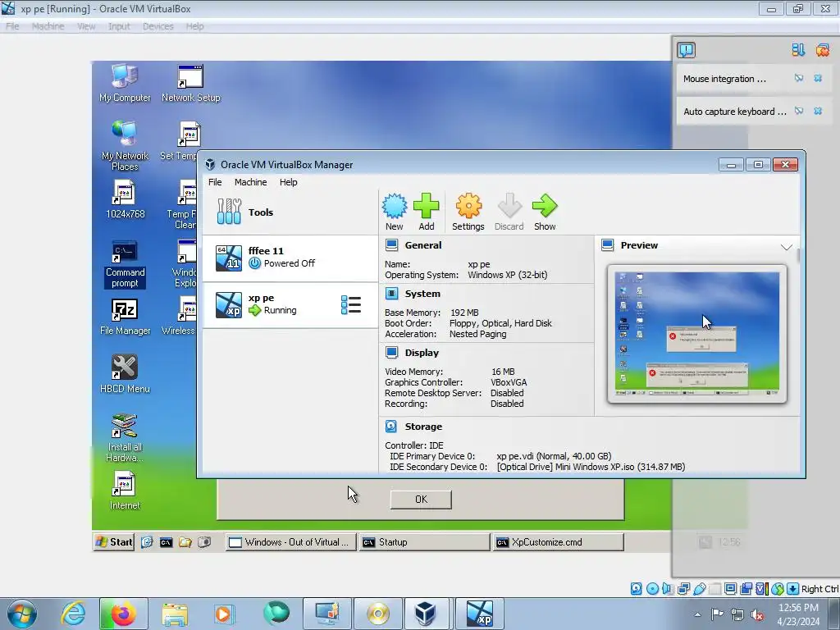This screenshot has width=840, height=630.
Task: Click the shared folders status icon
Action: pos(714,589)
